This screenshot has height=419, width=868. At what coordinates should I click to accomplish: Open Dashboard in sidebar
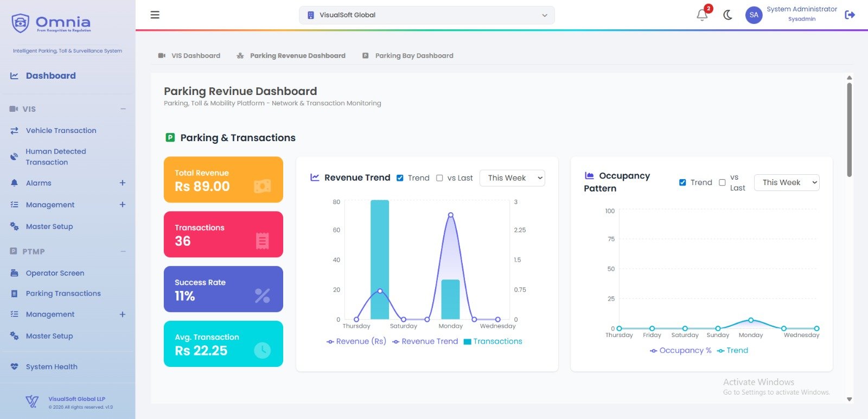point(50,76)
